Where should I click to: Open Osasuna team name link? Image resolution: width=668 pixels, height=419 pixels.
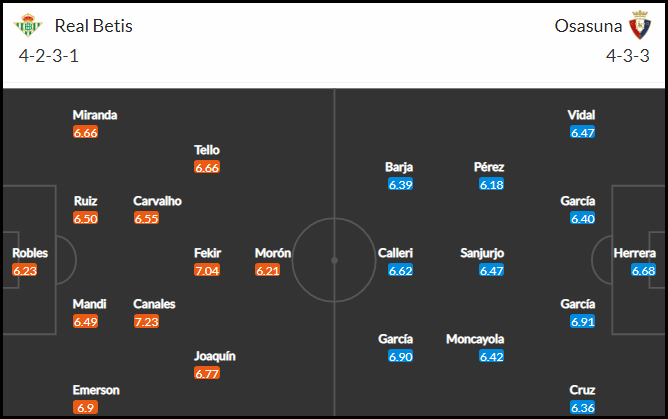(x=588, y=26)
